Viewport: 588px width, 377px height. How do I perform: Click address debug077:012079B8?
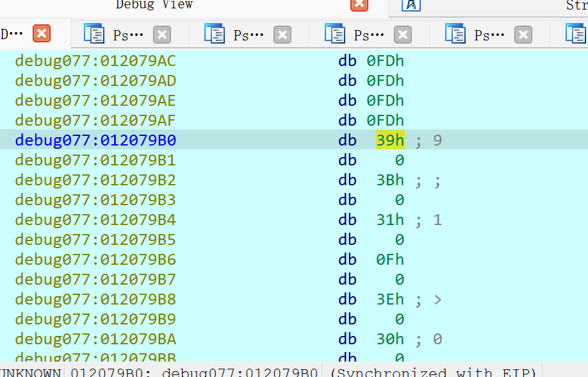95,299
